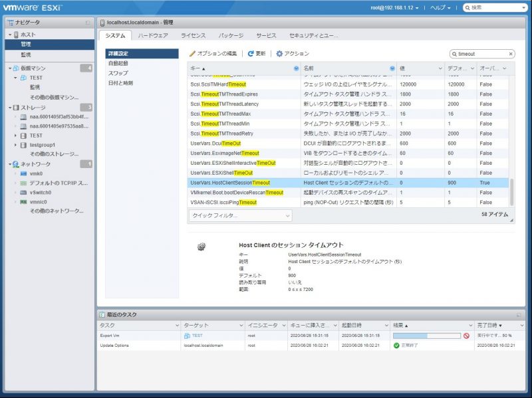Image resolution: width=532 pixels, height=398 pixels.
Task: Open the デフォ column dropdown arrow
Action: pyautogui.click(x=472, y=68)
